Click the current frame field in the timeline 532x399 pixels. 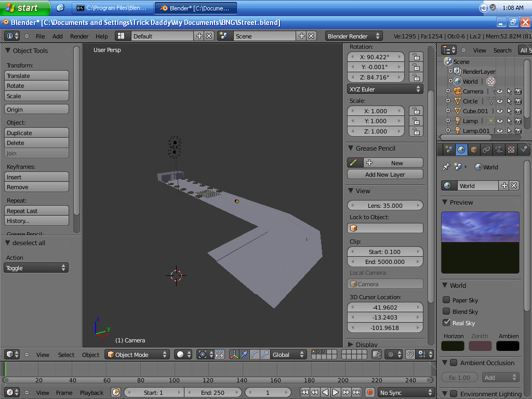268,393
